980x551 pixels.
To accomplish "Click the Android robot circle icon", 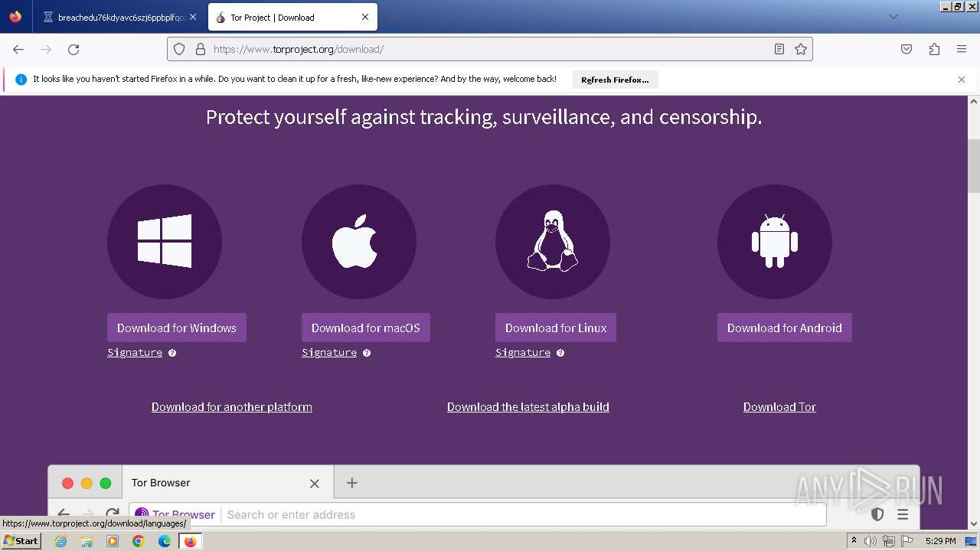I will [x=775, y=242].
